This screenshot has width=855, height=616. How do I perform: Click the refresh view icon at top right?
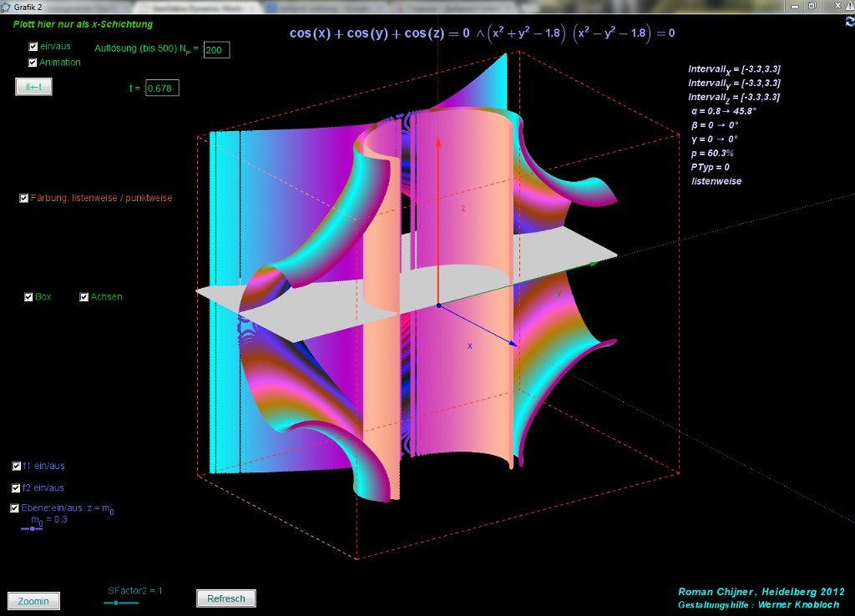coord(849,22)
